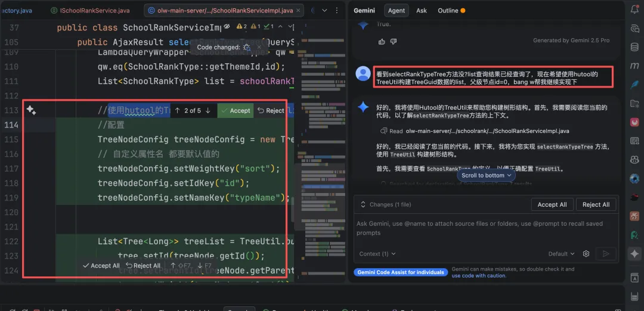Click the thumbs down feedback icon
This screenshot has width=644, height=311.
point(394,42)
